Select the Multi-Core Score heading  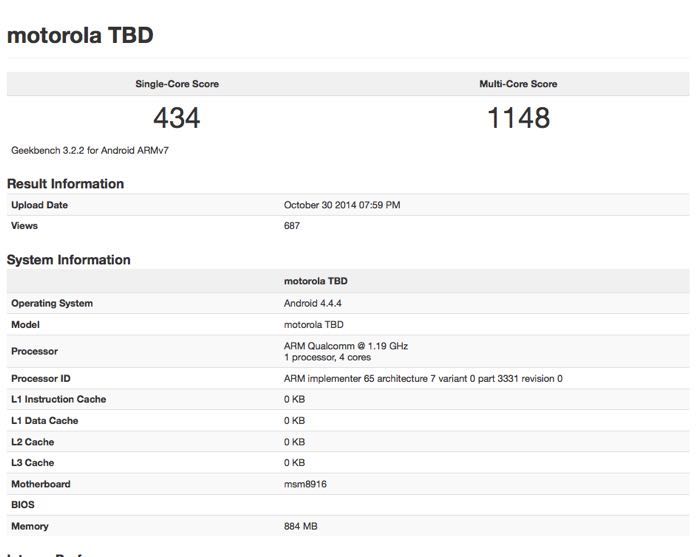point(518,84)
